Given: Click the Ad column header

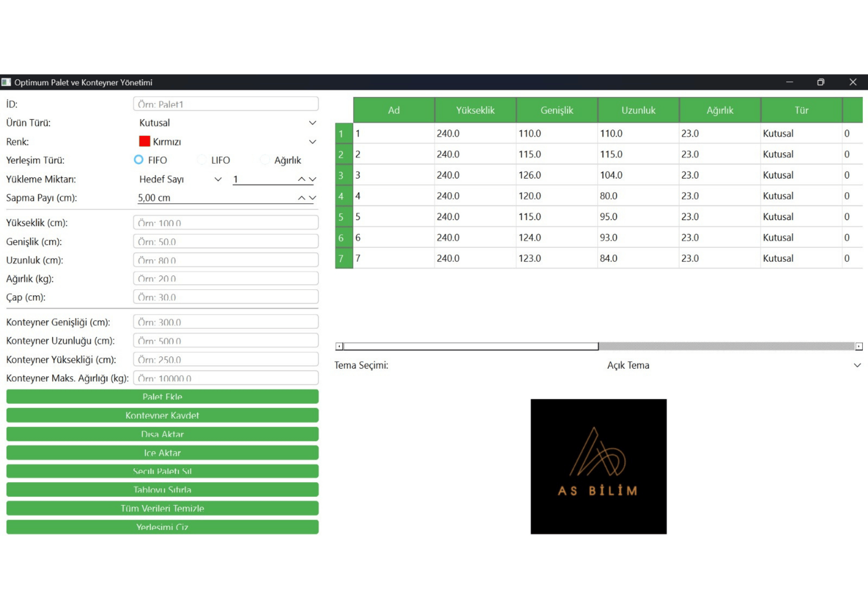Looking at the screenshot, I should click(394, 110).
